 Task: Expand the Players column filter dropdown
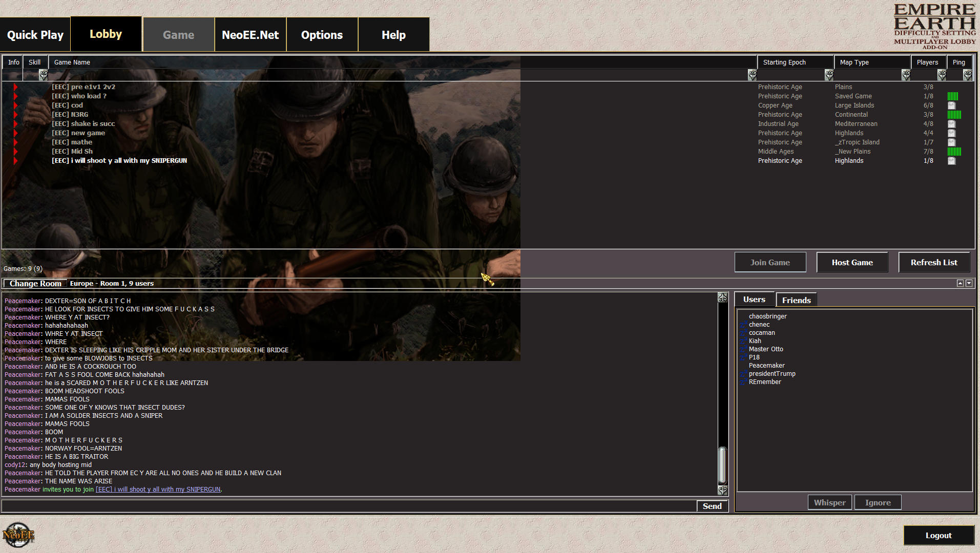(x=941, y=75)
